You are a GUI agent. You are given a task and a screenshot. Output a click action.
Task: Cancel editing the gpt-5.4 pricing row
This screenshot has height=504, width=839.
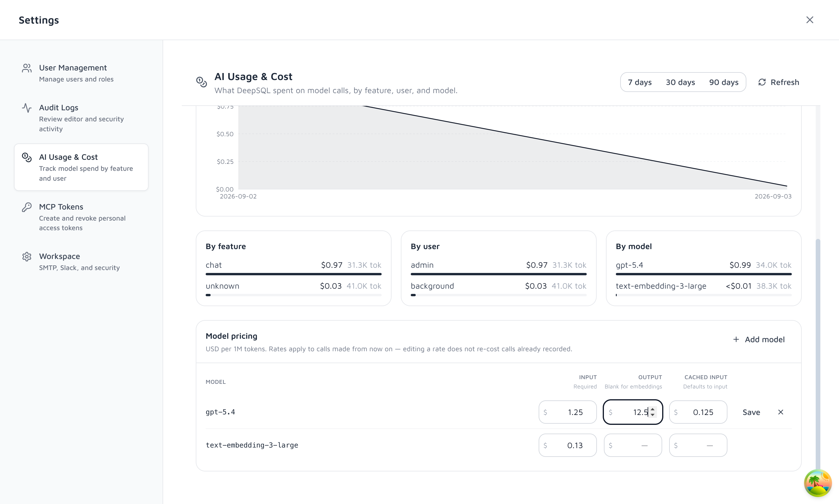click(x=780, y=412)
